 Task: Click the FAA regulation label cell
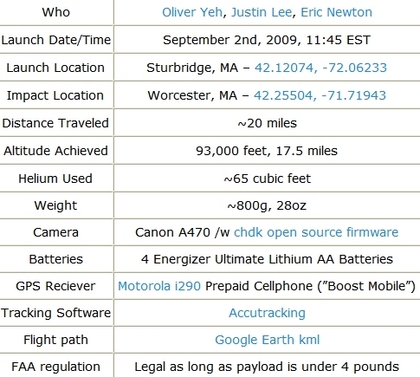tap(56, 367)
